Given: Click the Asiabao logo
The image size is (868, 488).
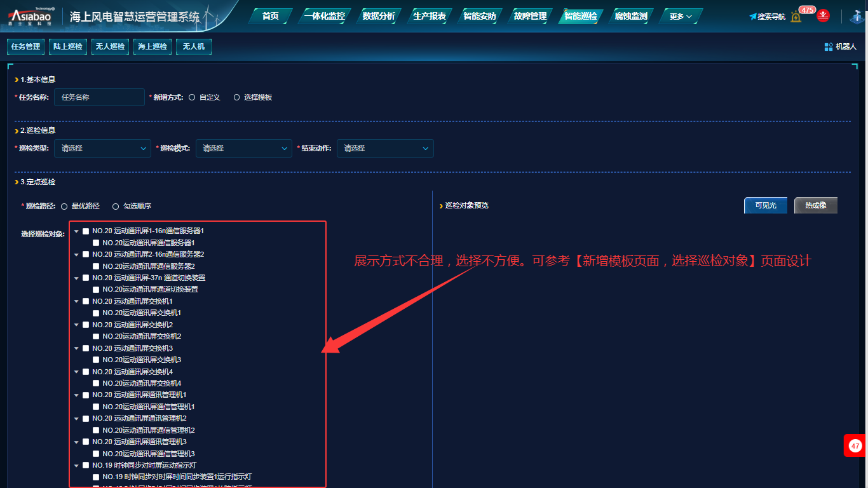Looking at the screenshot, I should [32, 17].
